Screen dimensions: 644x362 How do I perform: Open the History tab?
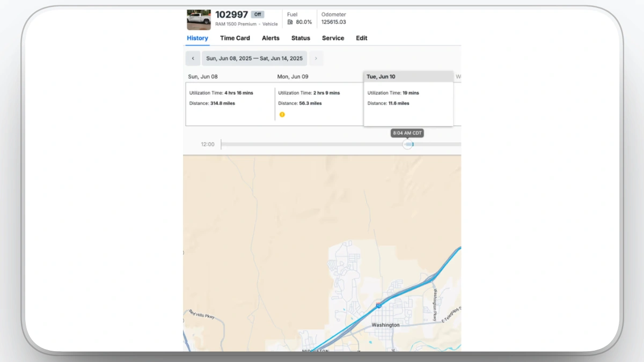(x=197, y=38)
